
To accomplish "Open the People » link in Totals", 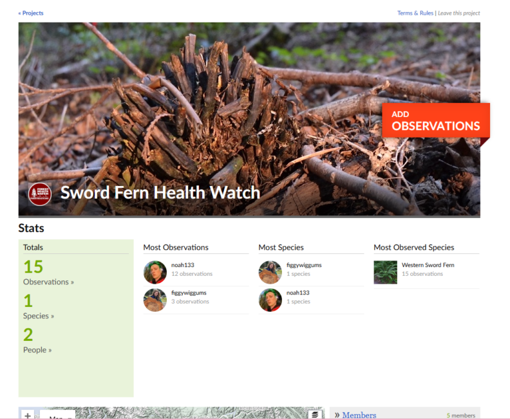I will 37,350.
